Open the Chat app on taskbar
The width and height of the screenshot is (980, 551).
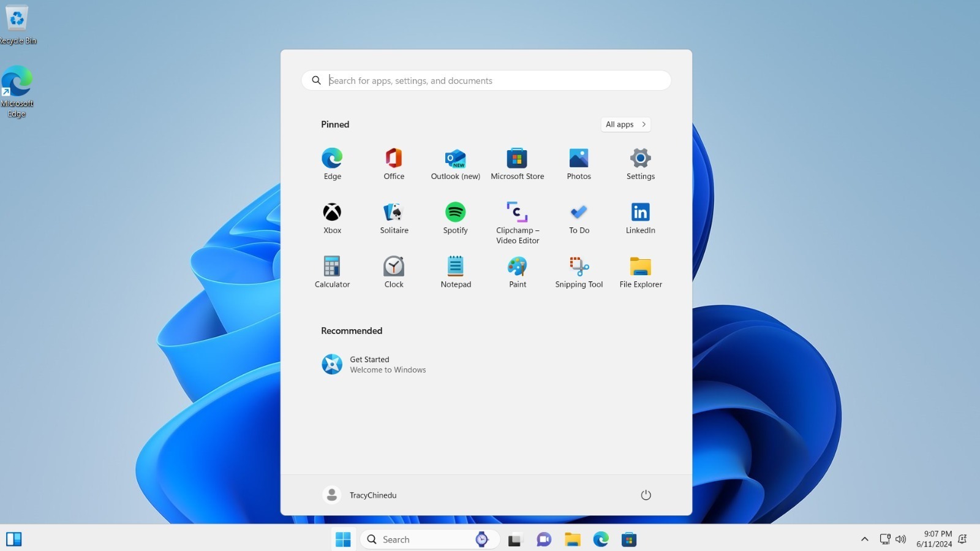(543, 540)
